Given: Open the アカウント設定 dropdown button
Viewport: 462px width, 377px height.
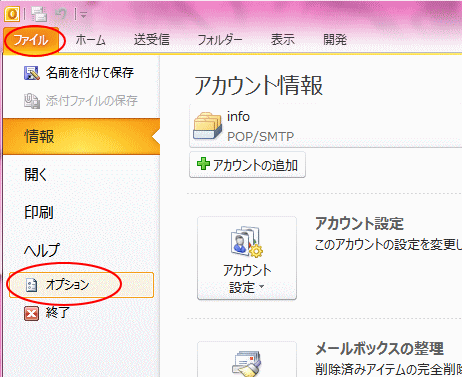Looking at the screenshot, I should (247, 258).
